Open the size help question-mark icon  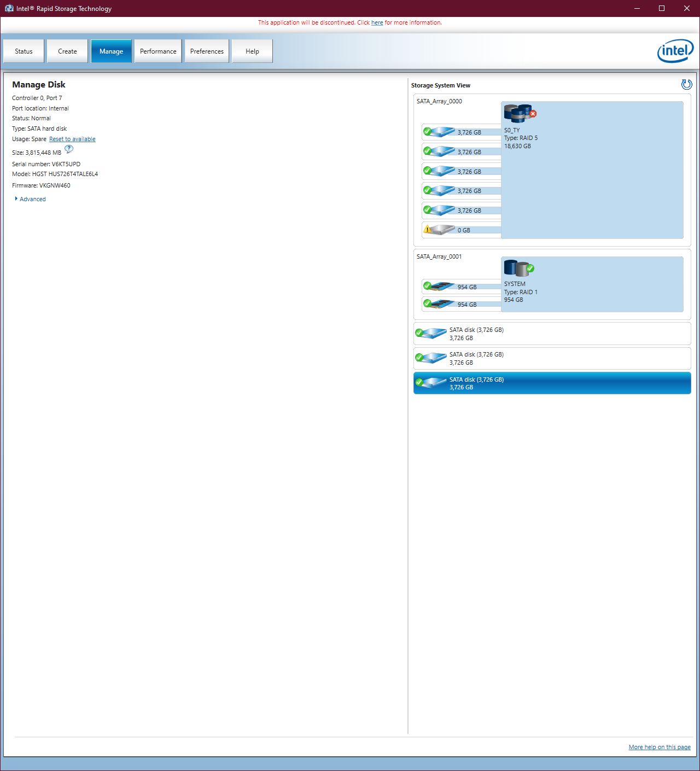click(69, 149)
